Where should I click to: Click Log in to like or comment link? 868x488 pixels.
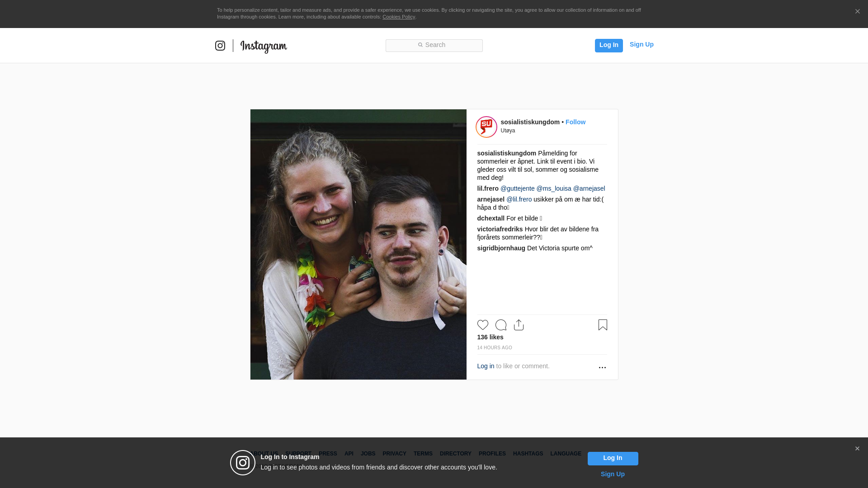pyautogui.click(x=486, y=366)
